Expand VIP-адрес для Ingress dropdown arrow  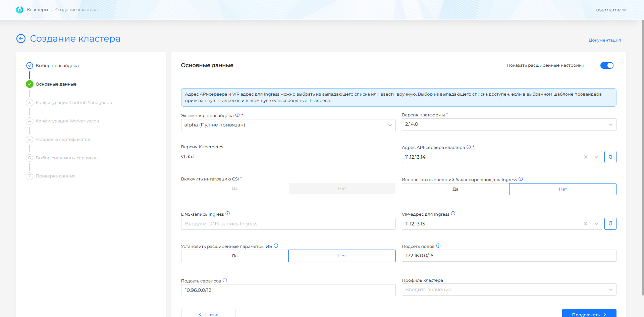click(596, 224)
